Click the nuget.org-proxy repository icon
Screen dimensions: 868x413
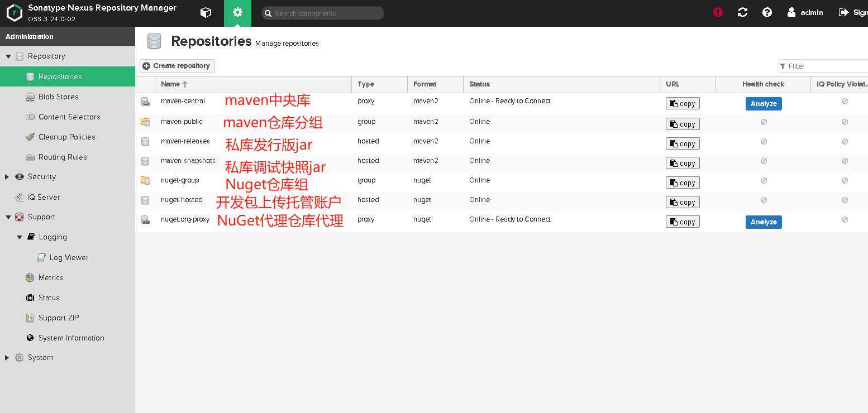(x=145, y=220)
